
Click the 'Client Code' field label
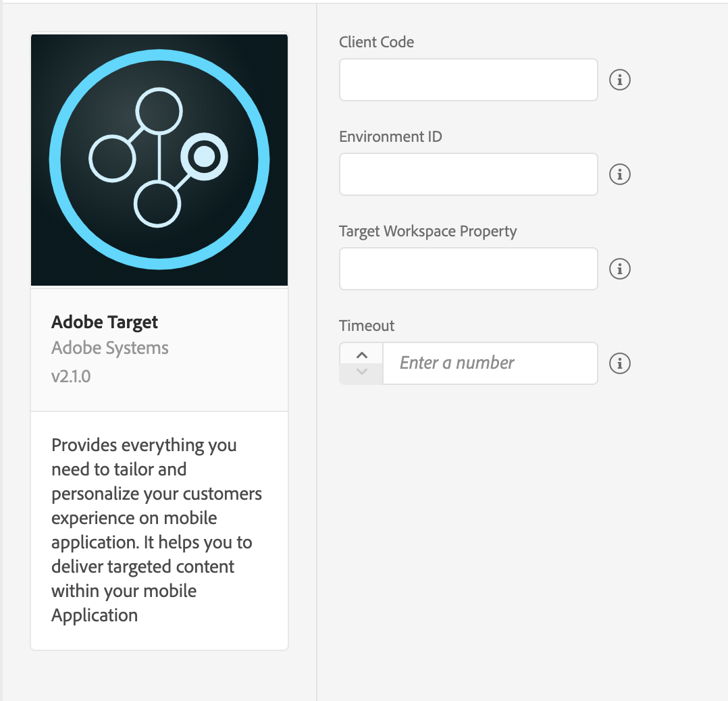(376, 43)
